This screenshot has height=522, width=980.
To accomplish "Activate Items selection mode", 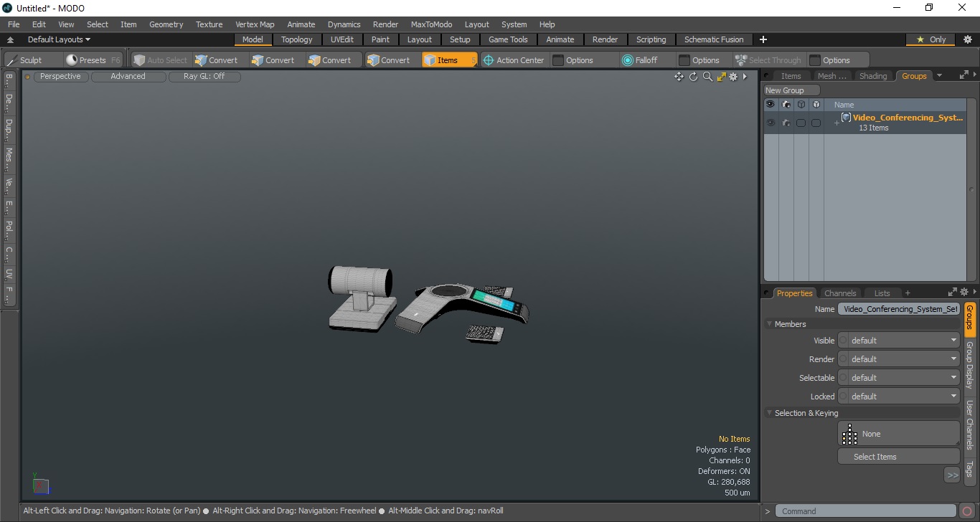I will (x=449, y=60).
